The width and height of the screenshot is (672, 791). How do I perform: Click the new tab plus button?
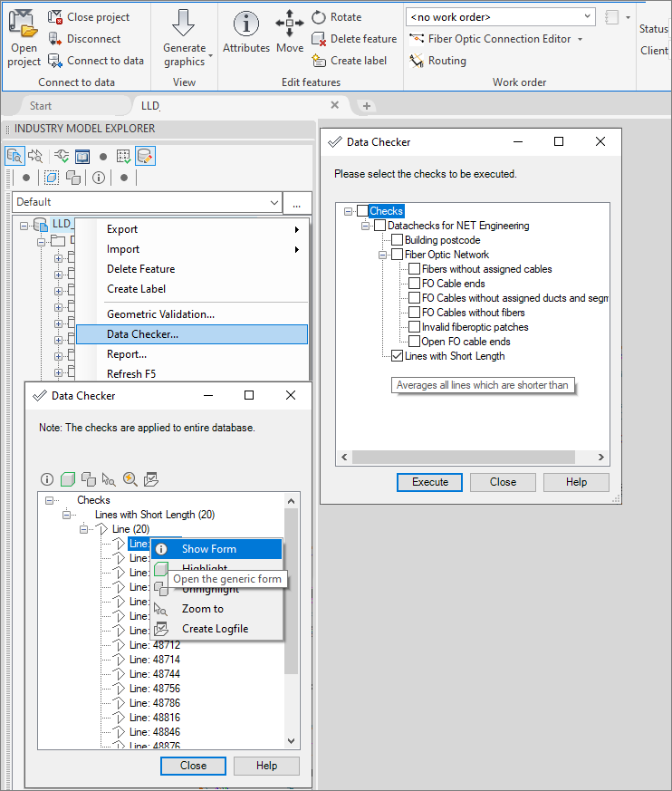click(x=367, y=106)
